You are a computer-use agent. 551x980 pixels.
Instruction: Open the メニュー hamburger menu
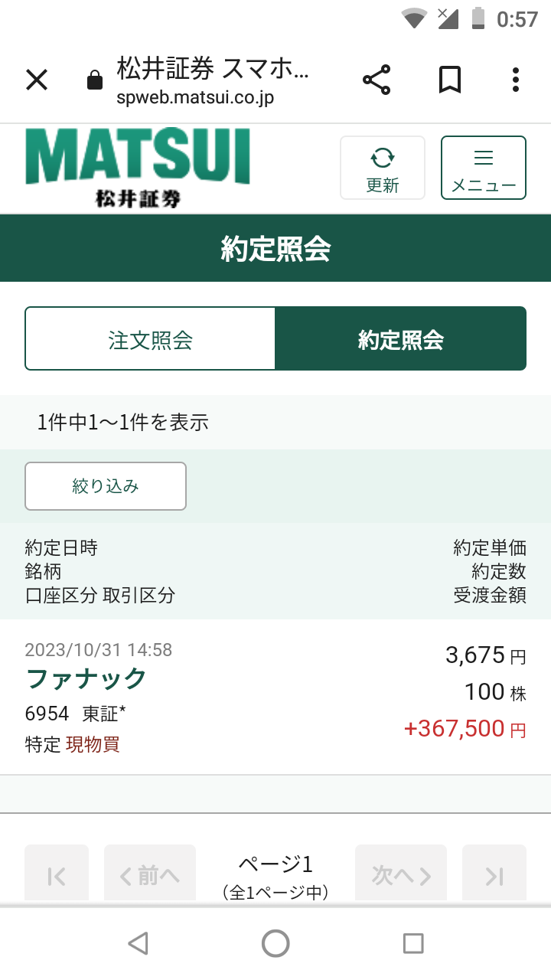click(x=483, y=168)
